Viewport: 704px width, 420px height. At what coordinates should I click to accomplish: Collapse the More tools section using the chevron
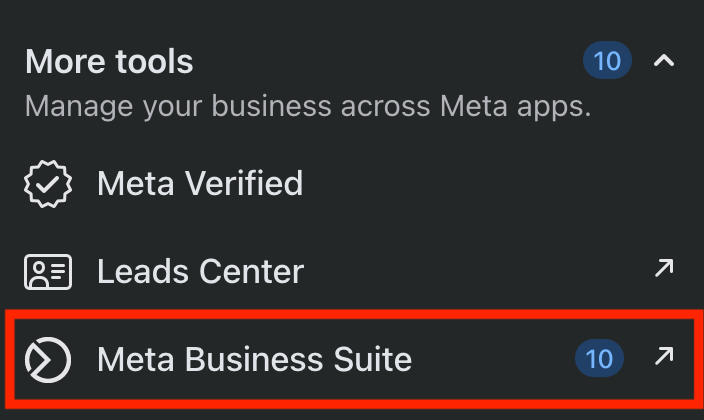663,62
